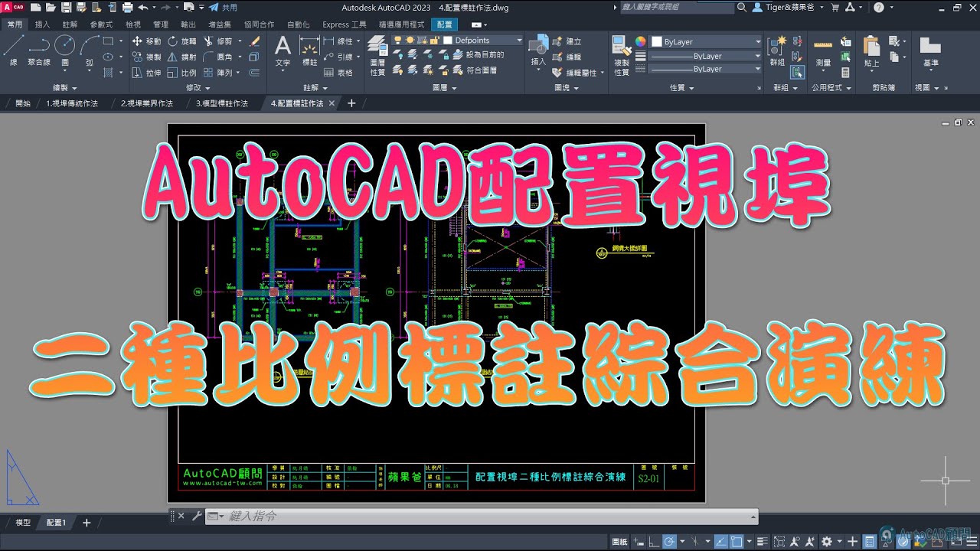This screenshot has width=980, height=551.
Task: Click the Insert block (插入) icon
Action: point(538,51)
